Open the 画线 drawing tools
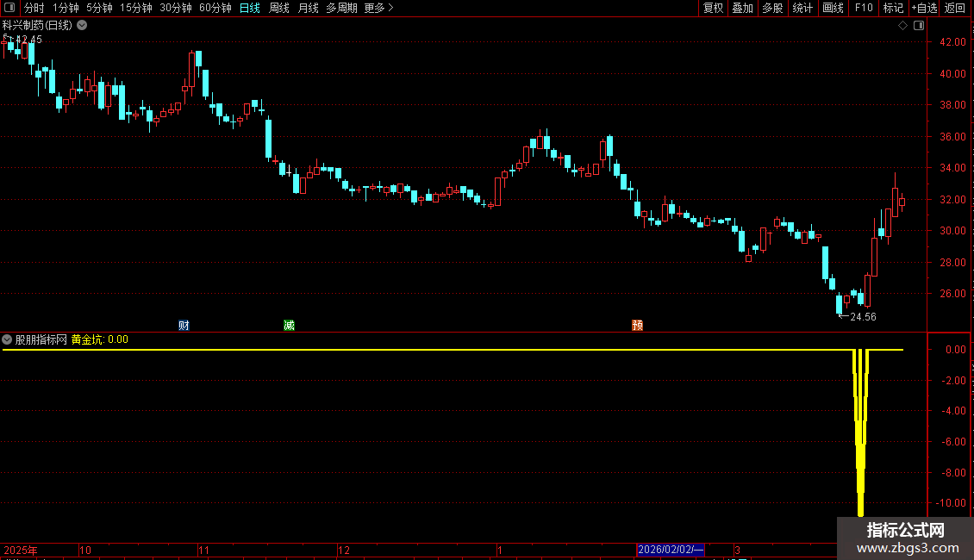 833,8
